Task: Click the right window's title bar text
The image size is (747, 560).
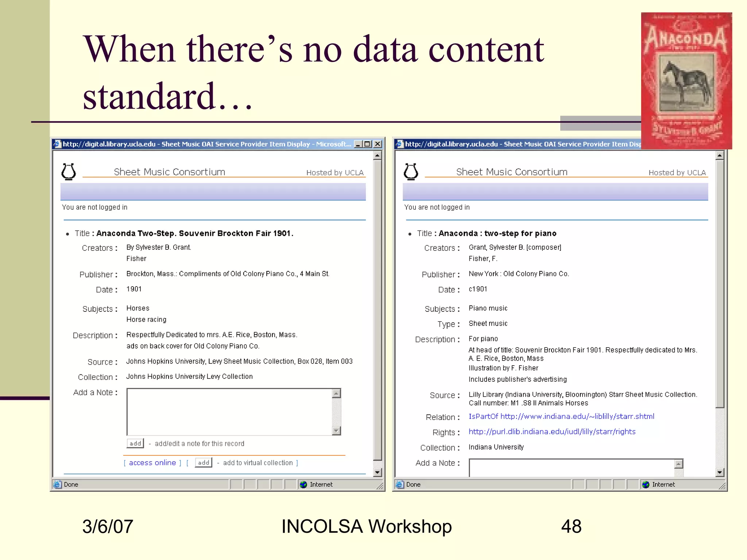Action: click(x=523, y=144)
